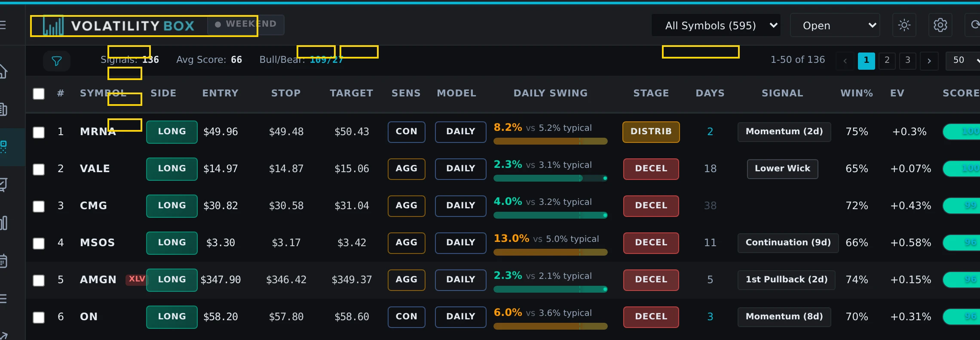Click the Lower Wick signal badge
Viewport: 980px width, 340px height.
pyautogui.click(x=782, y=169)
